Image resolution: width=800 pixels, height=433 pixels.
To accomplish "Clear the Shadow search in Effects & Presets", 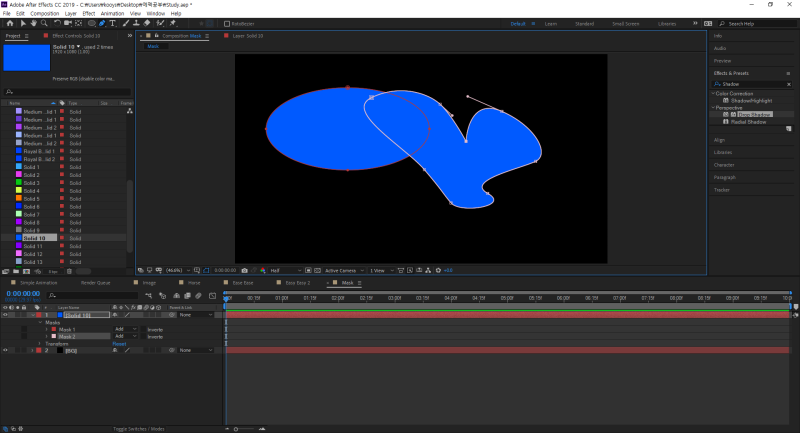I will 789,84.
